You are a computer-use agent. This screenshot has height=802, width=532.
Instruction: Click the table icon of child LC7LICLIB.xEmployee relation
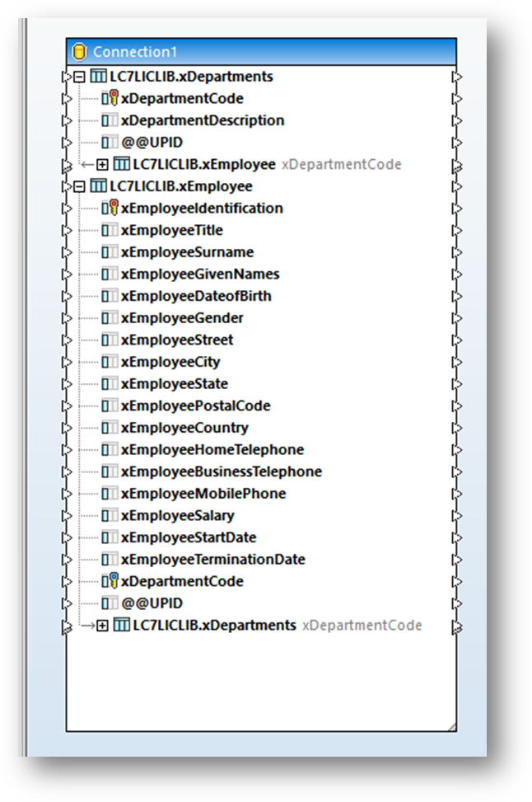(x=121, y=164)
